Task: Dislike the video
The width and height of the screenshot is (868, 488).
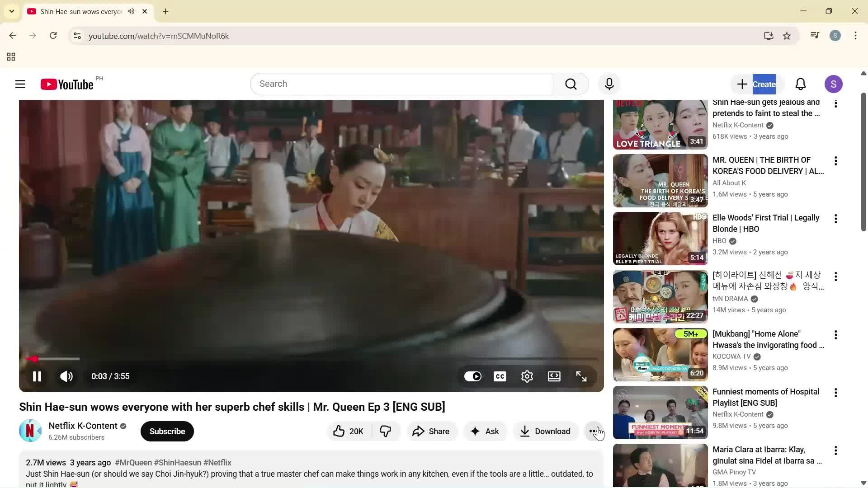Action: coord(385,431)
